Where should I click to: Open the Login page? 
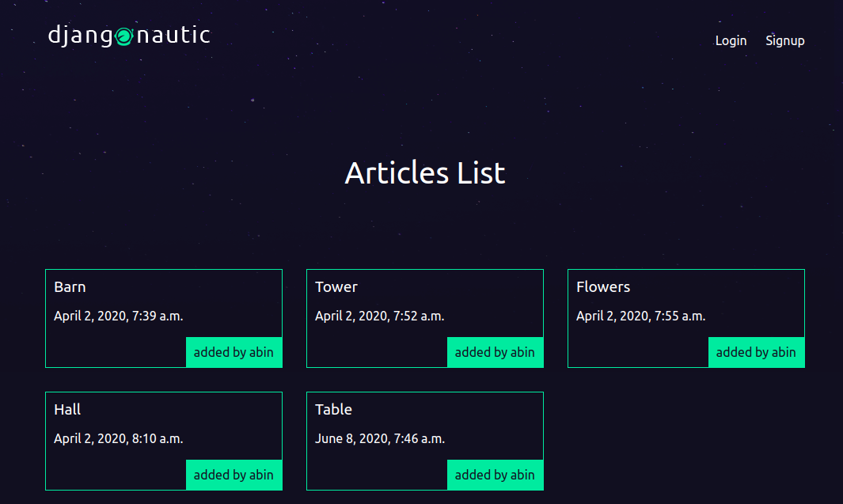(x=731, y=40)
